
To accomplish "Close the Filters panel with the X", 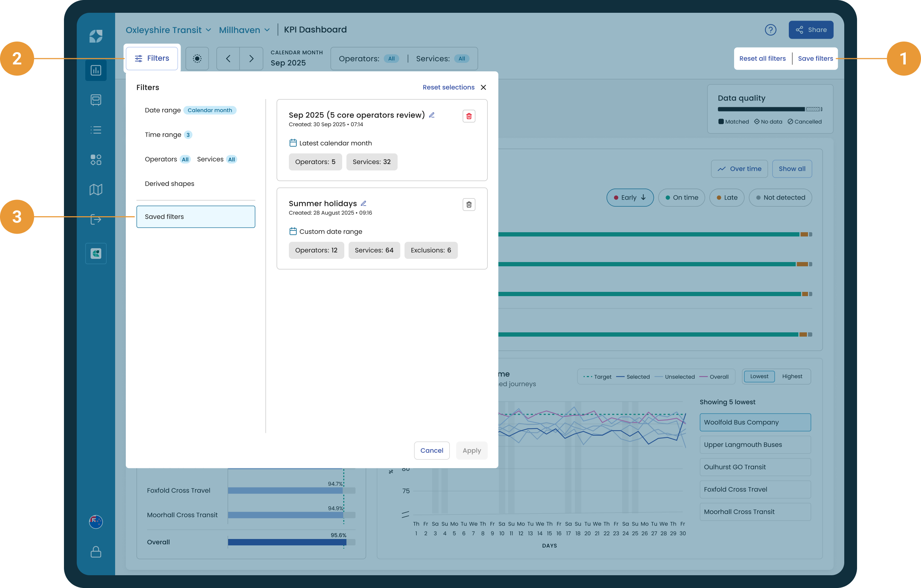I will [x=484, y=87].
